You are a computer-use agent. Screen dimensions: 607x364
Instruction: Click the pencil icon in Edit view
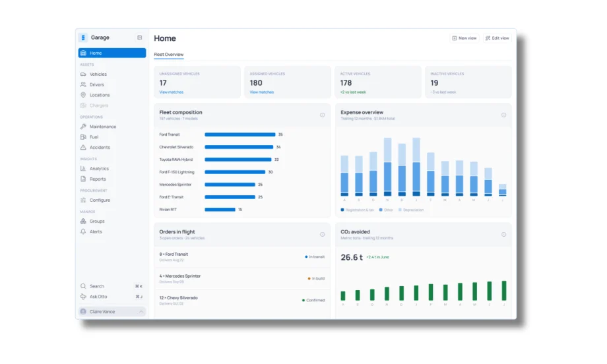[x=488, y=38]
